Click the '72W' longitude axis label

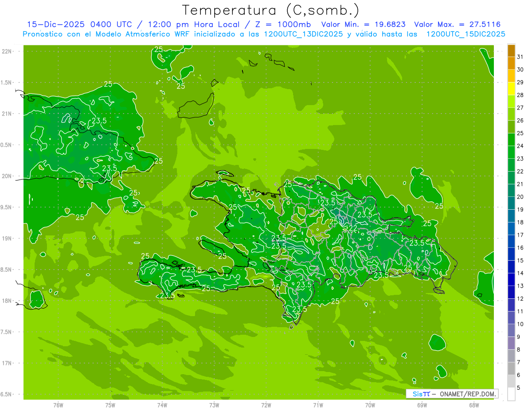pos(266,405)
